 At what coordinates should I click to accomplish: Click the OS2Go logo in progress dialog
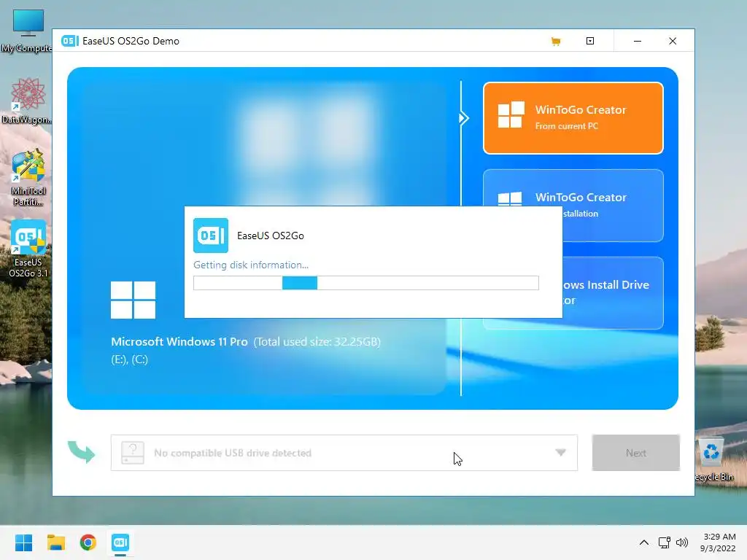[211, 236]
